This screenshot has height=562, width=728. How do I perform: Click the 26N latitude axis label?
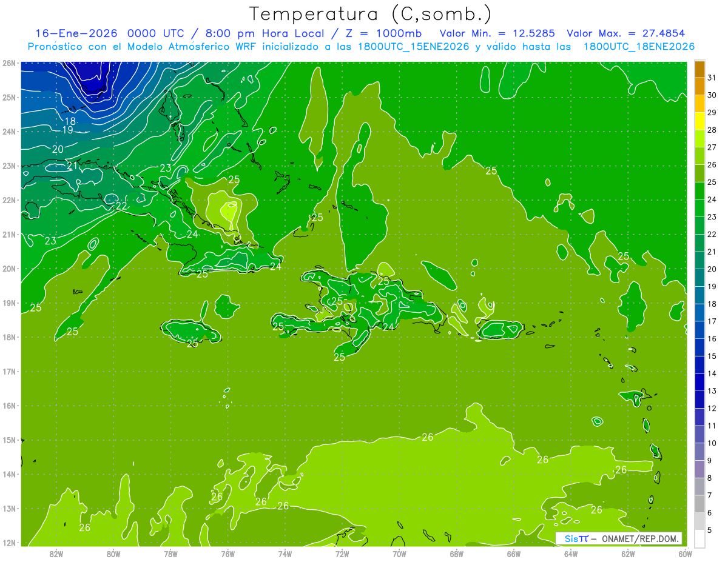point(9,63)
